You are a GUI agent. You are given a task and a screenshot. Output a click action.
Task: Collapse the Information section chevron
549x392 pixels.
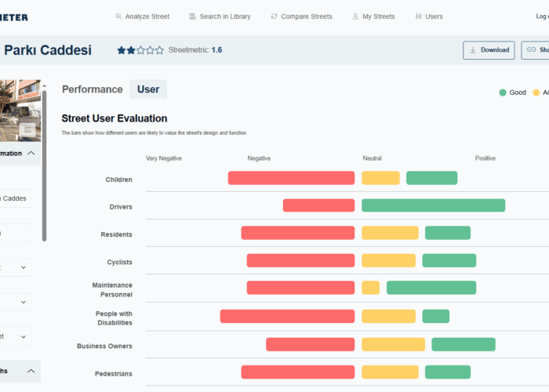pos(31,154)
